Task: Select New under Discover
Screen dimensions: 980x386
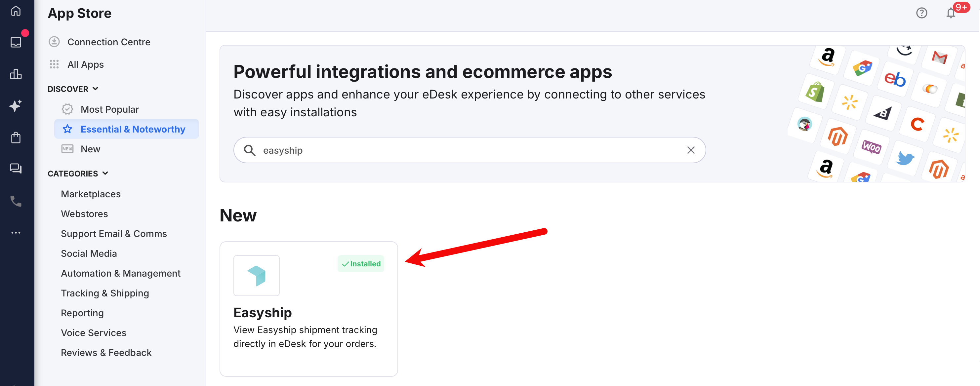Action: 90,149
